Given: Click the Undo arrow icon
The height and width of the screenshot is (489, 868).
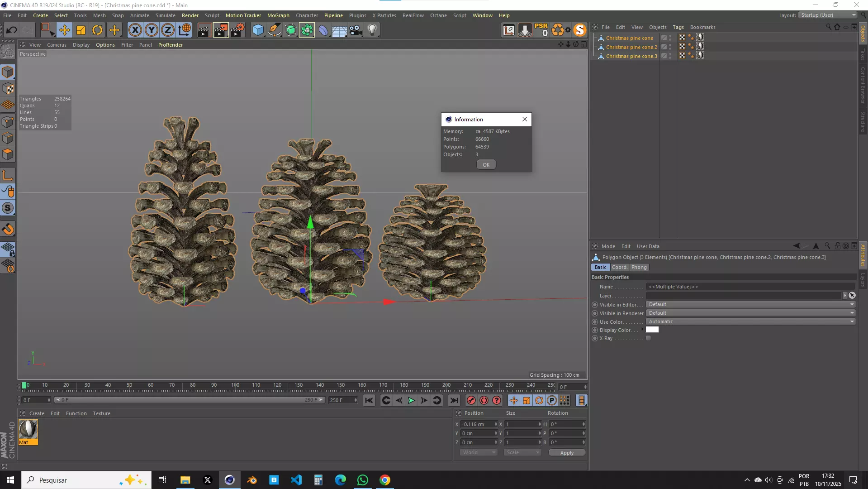Looking at the screenshot, I should point(11,30).
